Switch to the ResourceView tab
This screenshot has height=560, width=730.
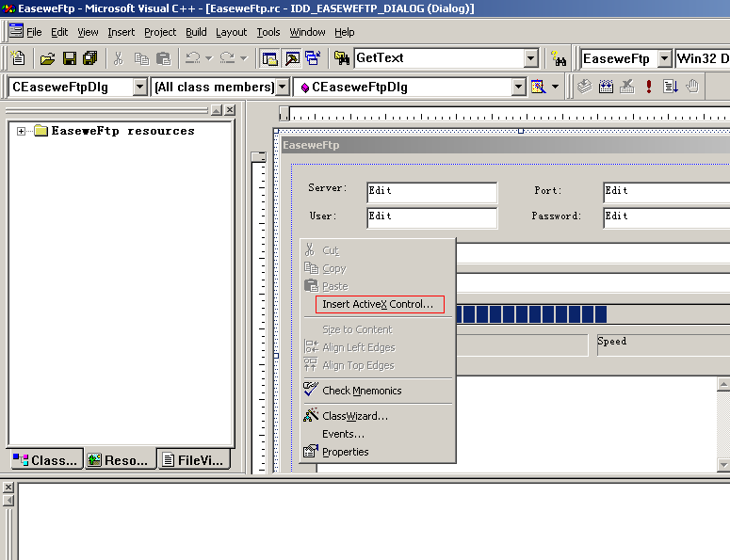coord(120,459)
